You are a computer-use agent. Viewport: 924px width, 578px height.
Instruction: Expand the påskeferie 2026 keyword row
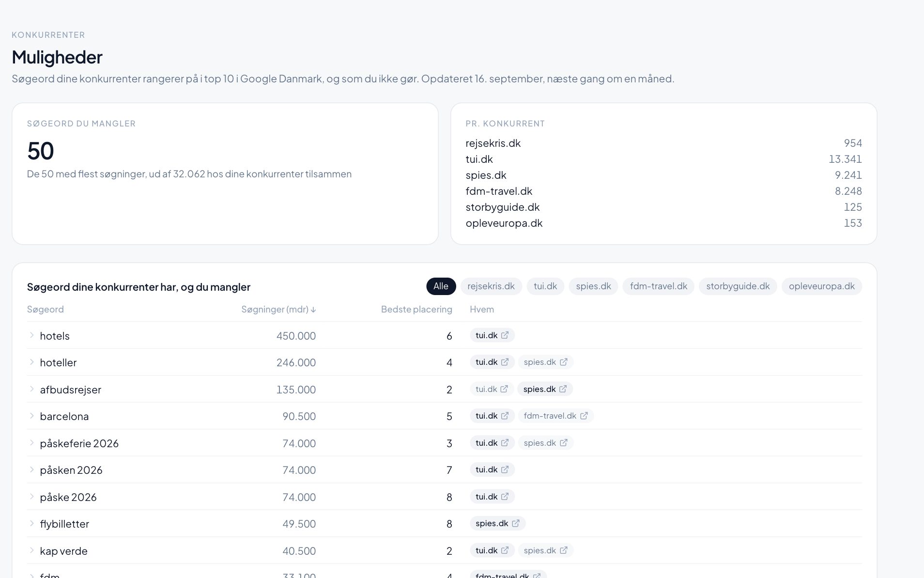pos(31,443)
